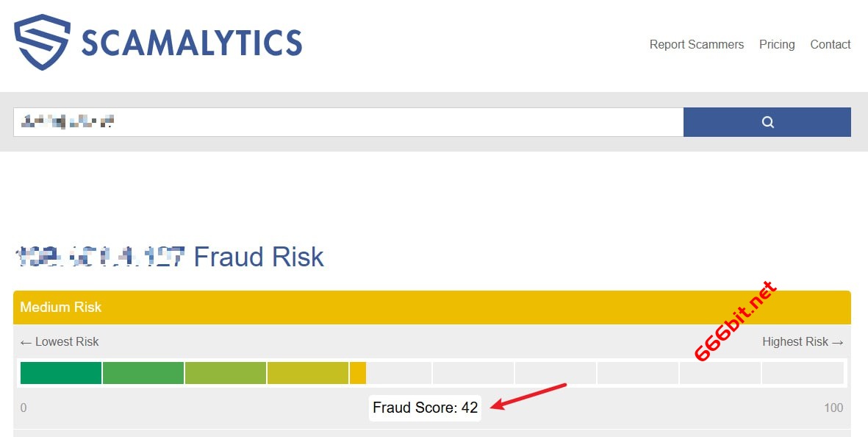Click the SCAMALYTICS wordmark text
868x437 pixels.
(x=191, y=43)
